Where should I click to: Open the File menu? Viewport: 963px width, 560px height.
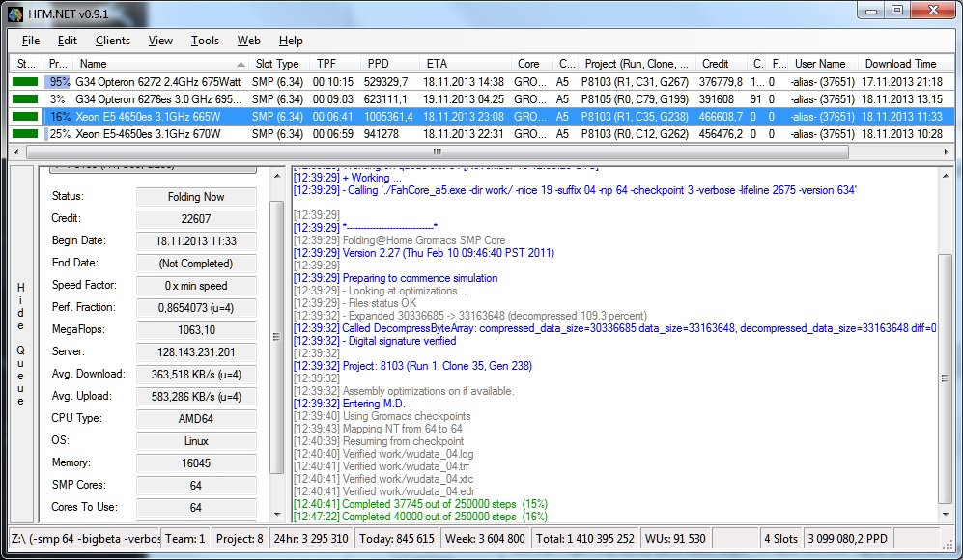pyautogui.click(x=31, y=41)
